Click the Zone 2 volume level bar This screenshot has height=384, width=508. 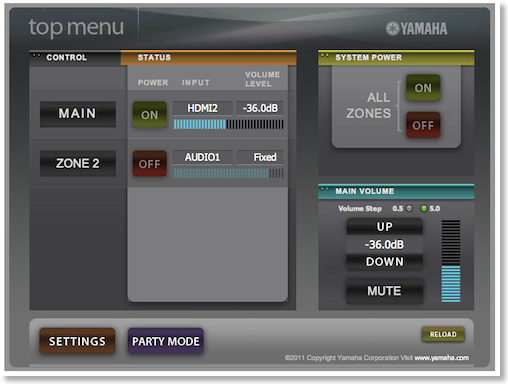point(228,173)
